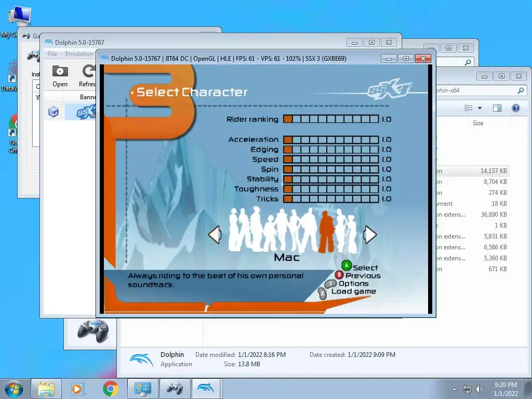Select the GameCube platform icon in game list
Screen dimensions: 532x399
(x=54, y=112)
